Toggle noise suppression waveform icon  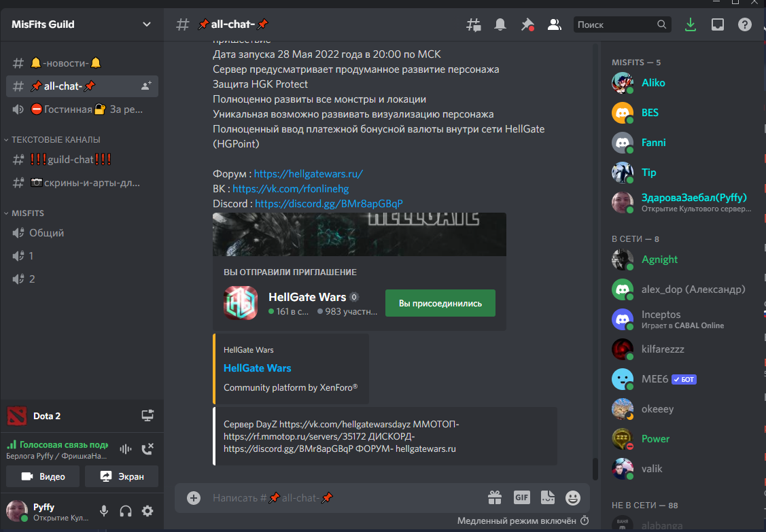(x=126, y=448)
